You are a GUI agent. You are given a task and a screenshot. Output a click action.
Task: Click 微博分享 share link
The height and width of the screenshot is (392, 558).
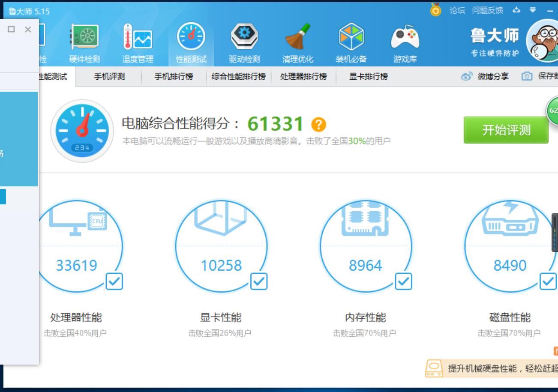pos(493,77)
